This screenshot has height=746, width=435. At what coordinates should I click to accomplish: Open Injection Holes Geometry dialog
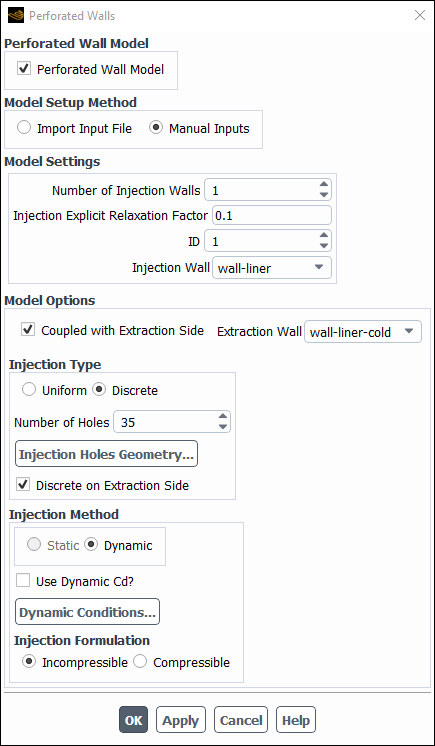[107, 454]
